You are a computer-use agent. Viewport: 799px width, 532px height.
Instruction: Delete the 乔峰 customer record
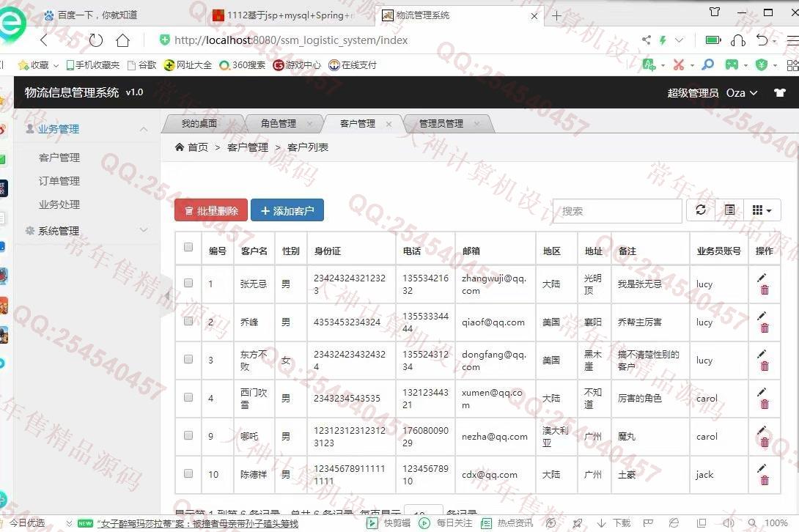(765, 328)
